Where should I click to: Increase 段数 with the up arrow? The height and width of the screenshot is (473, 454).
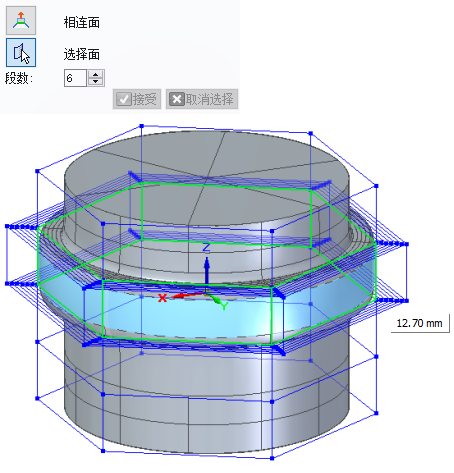click(x=96, y=74)
